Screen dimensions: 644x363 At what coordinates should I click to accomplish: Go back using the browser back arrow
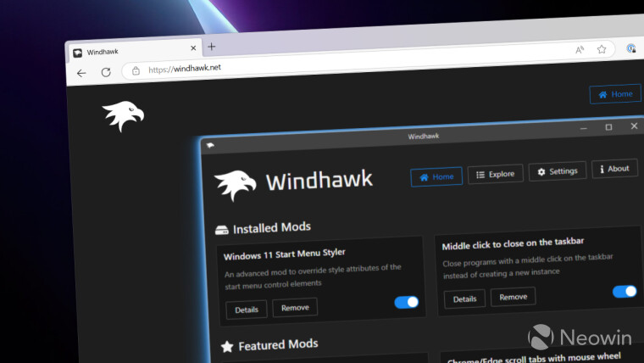(x=81, y=73)
